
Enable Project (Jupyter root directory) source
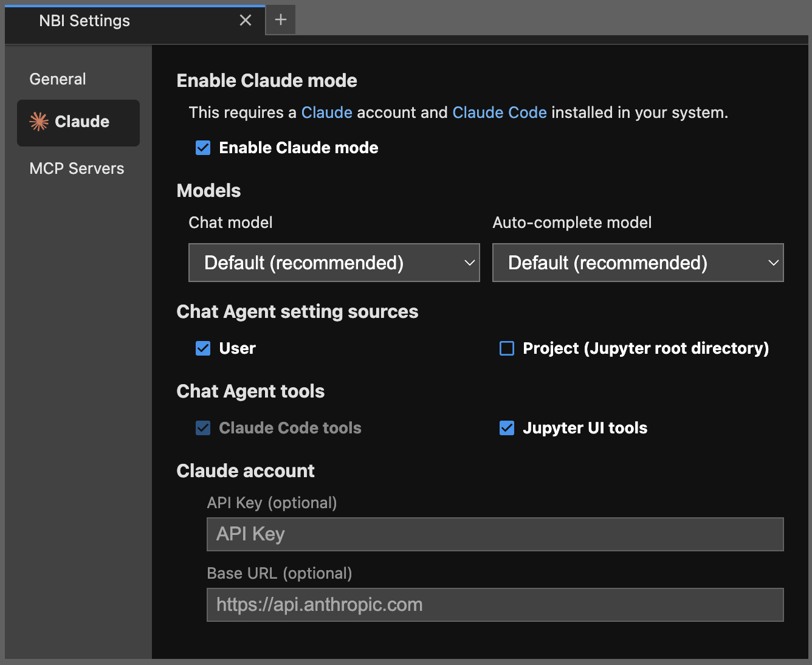tap(506, 348)
